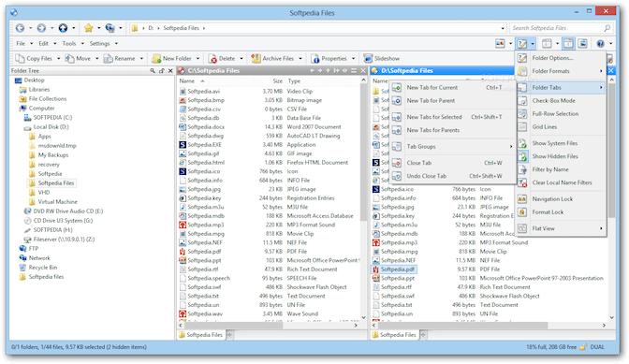
Task: Toggle Navigation Lock
Action: (561, 198)
